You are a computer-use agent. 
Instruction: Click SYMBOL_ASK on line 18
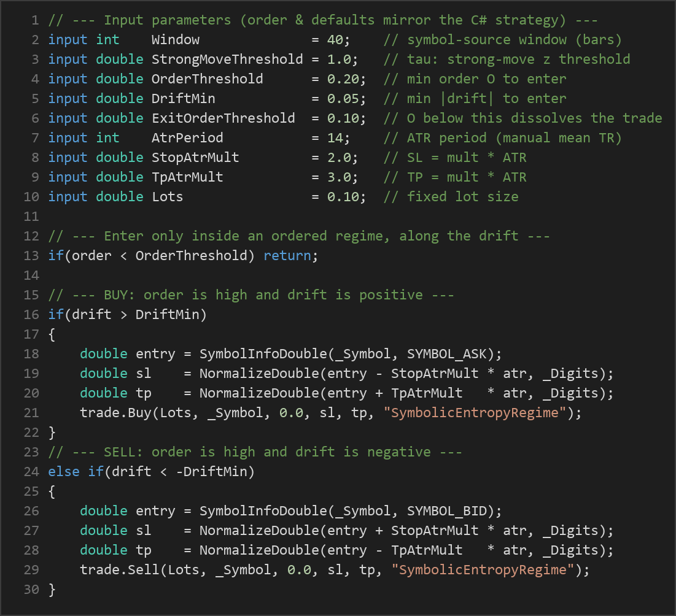447,353
